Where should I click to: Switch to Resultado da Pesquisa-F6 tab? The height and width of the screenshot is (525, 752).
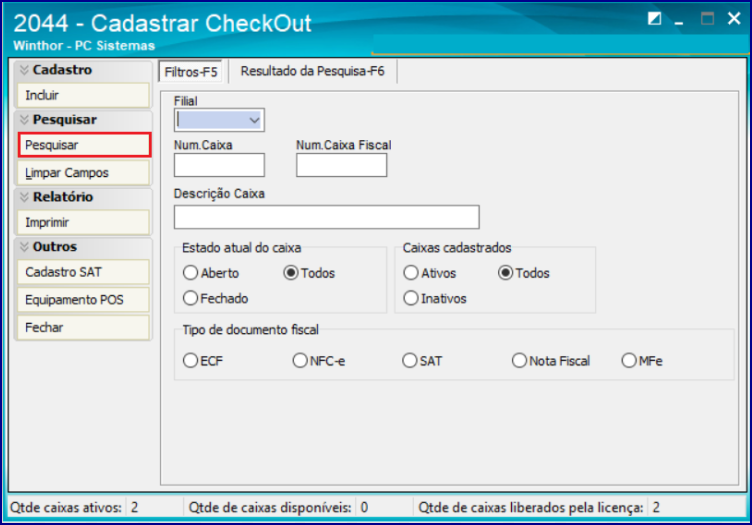[312, 71]
